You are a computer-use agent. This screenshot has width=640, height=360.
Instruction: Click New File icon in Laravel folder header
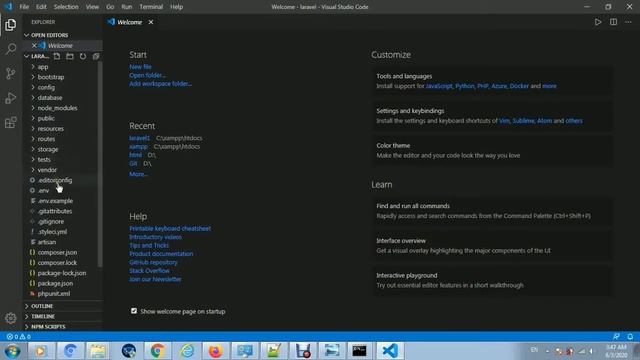click(57, 56)
